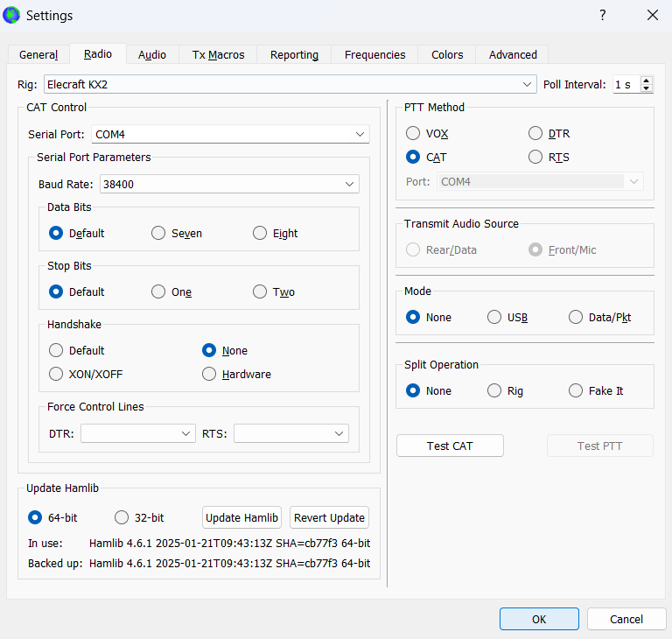Select the RTS PTT method

[x=535, y=158]
